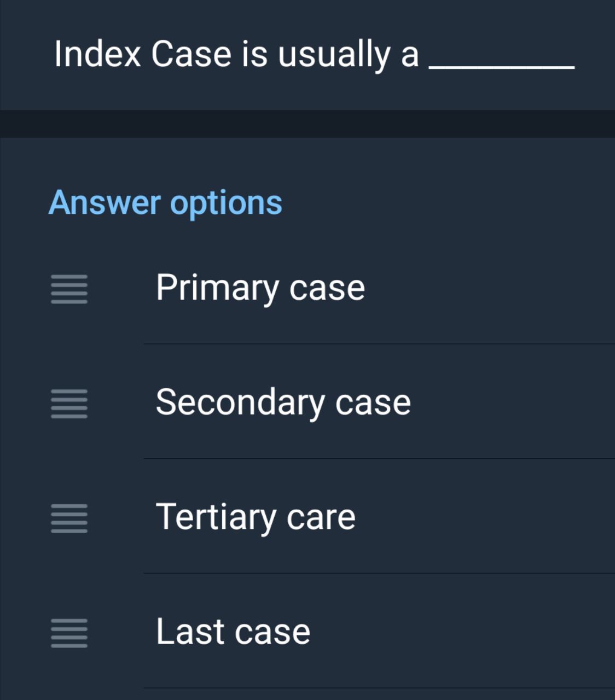Click the question text header bar
This screenshot has height=700, width=615.
307,55
